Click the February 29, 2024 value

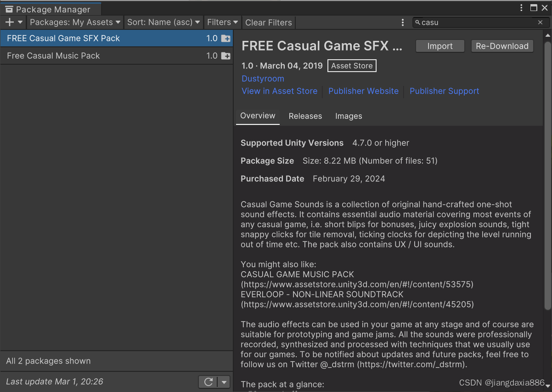(x=349, y=179)
